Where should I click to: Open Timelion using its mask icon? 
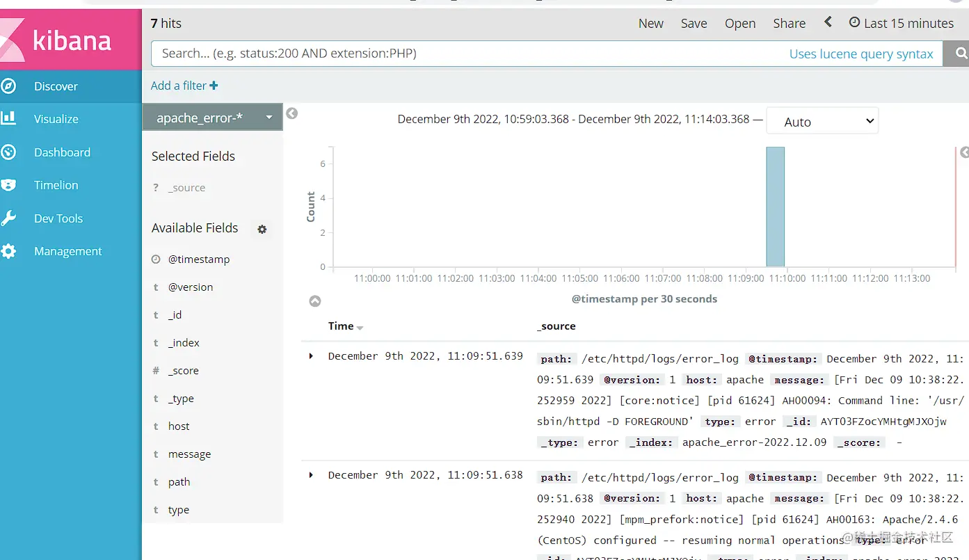(8, 185)
